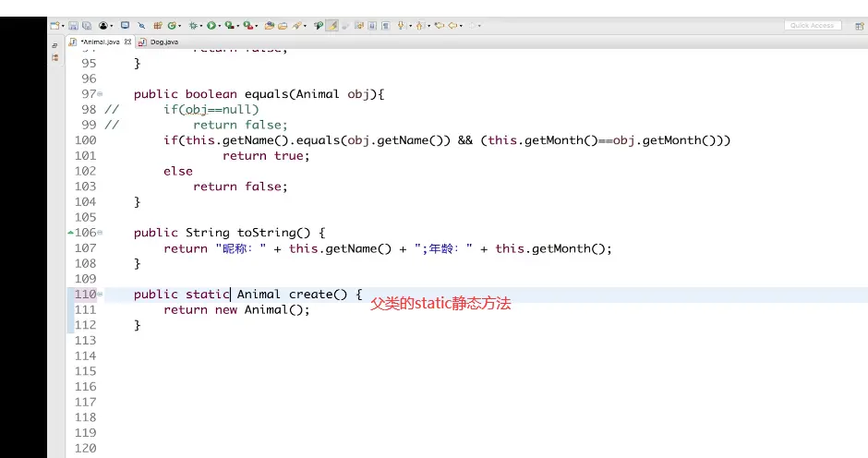Go to Previous Annotation arrow icon
The image size is (868, 458).
[419, 26]
